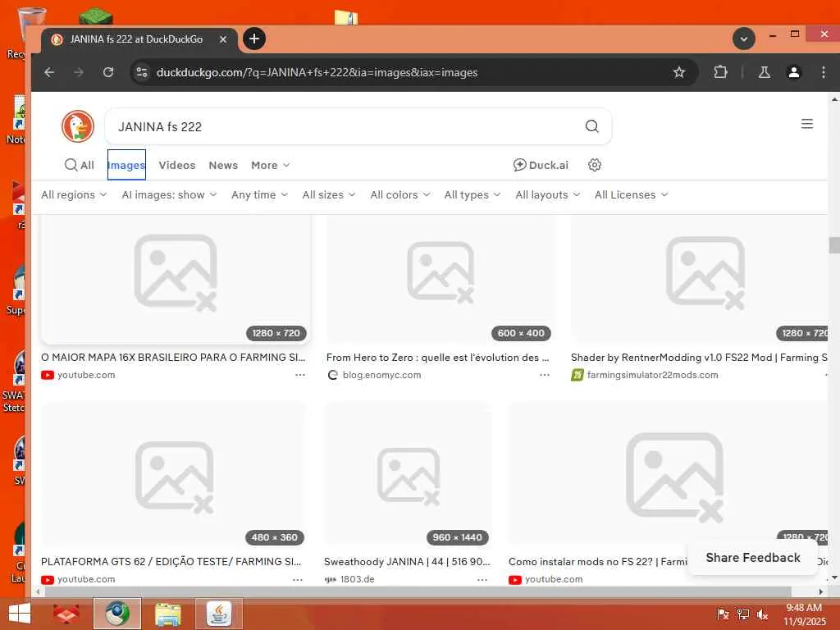The width and height of the screenshot is (840, 630).
Task: Open the tab search dropdown arrow
Action: 743,39
